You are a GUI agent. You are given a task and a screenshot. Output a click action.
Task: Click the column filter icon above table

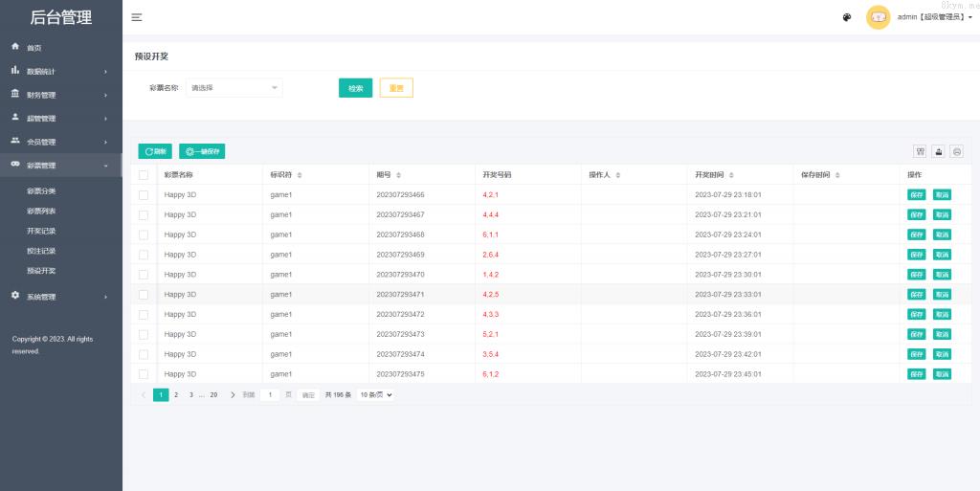click(920, 151)
